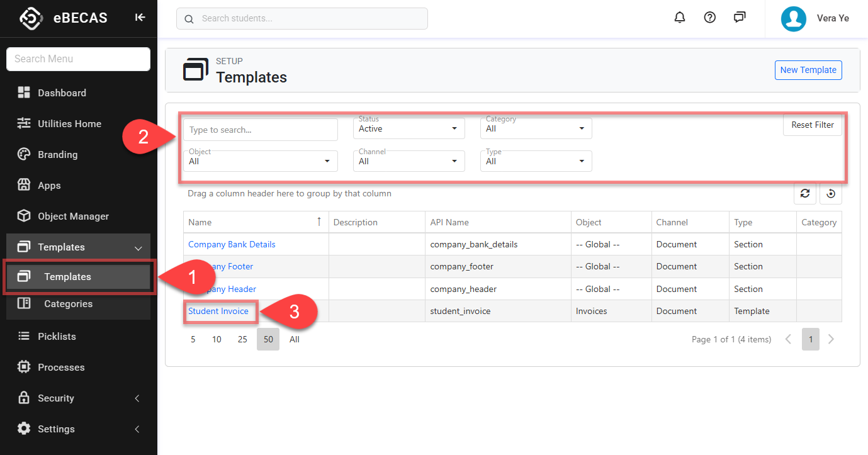
Task: Click the reset grid layout icon
Action: 831,194
